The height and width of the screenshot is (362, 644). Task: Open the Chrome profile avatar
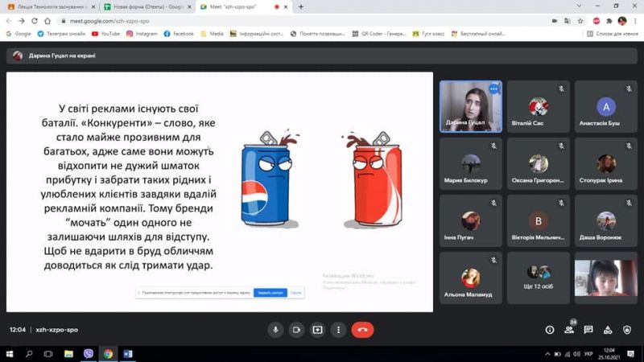pos(622,21)
